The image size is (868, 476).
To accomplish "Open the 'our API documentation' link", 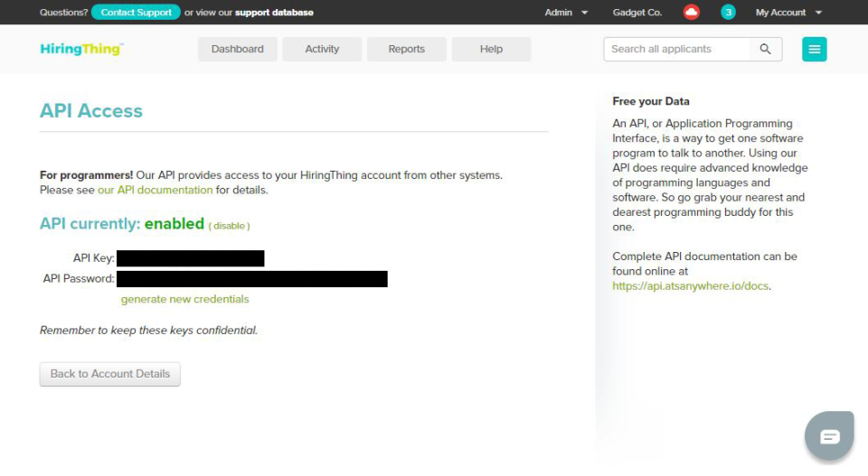I will coord(155,191).
